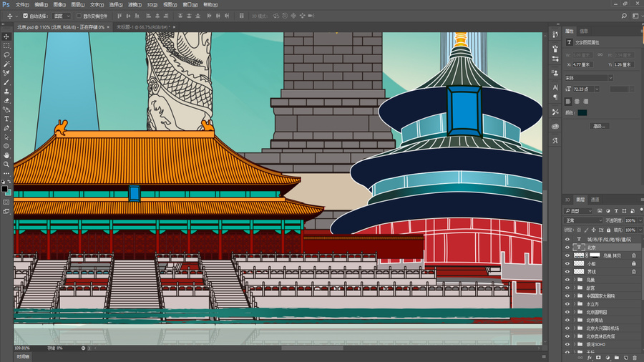Select the Magic Wand tool

pos(6,64)
